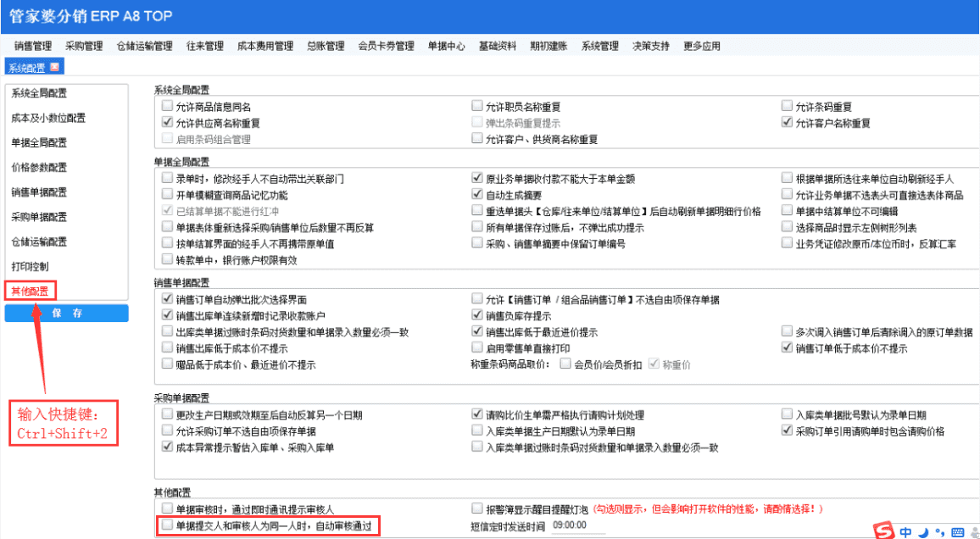Open the 总账管理 menu
The height and width of the screenshot is (539, 980).
point(326,46)
